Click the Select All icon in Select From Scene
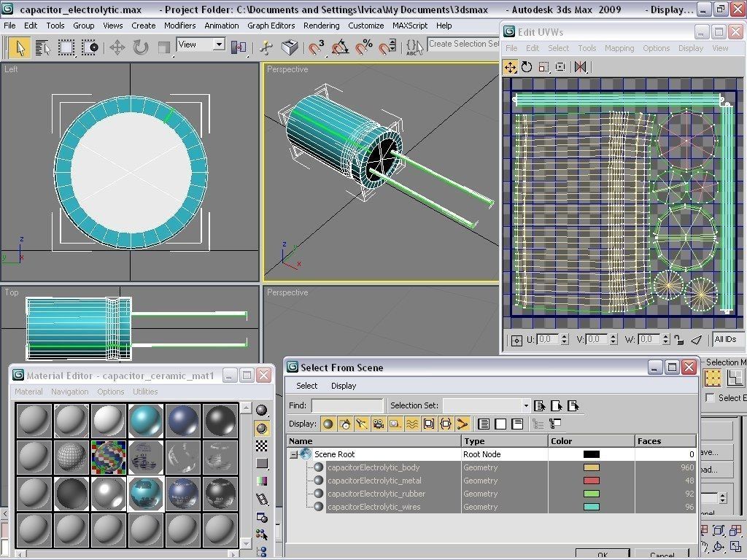The height and width of the screenshot is (560, 747). pos(540,405)
